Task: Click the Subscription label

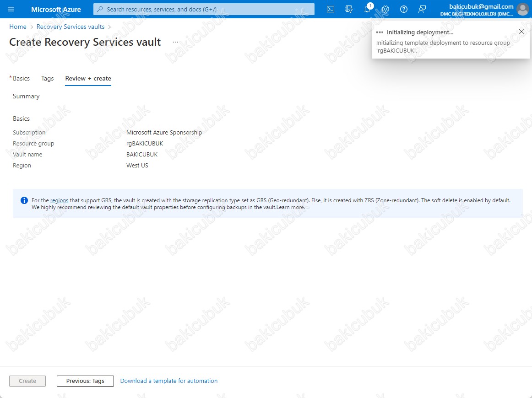Action: coord(29,132)
